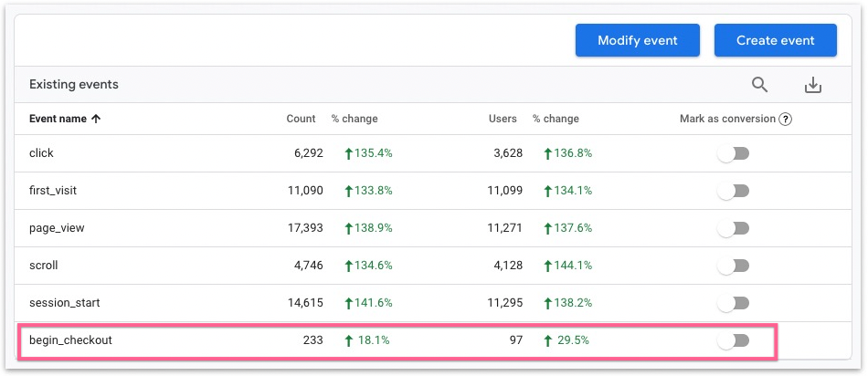Image resolution: width=868 pixels, height=376 pixels.
Task: Click the Event name sort arrow
Action: [x=96, y=119]
